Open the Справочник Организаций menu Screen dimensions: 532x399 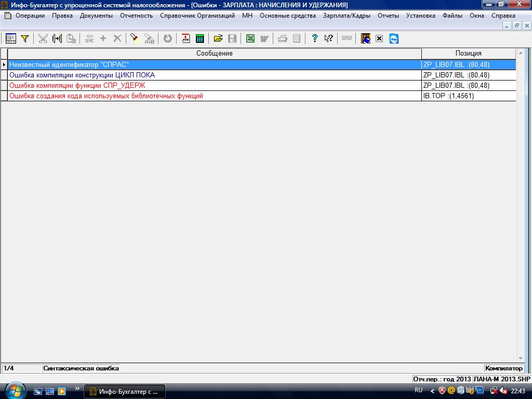click(x=197, y=16)
